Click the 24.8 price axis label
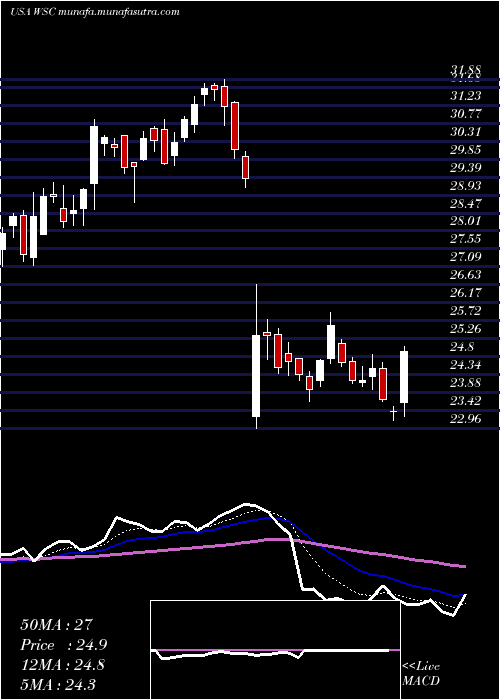 (x=462, y=346)
